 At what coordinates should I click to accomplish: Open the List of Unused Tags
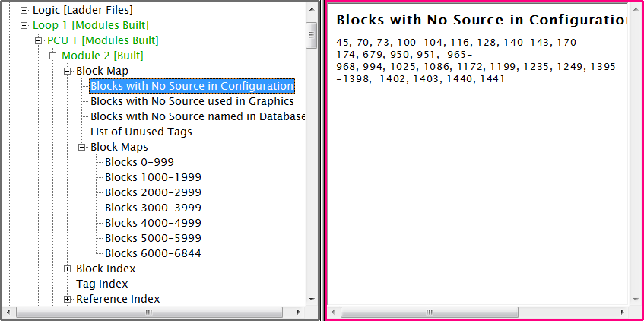click(141, 132)
